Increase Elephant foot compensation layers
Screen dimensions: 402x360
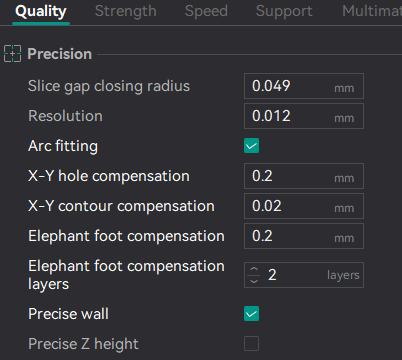pos(254,269)
